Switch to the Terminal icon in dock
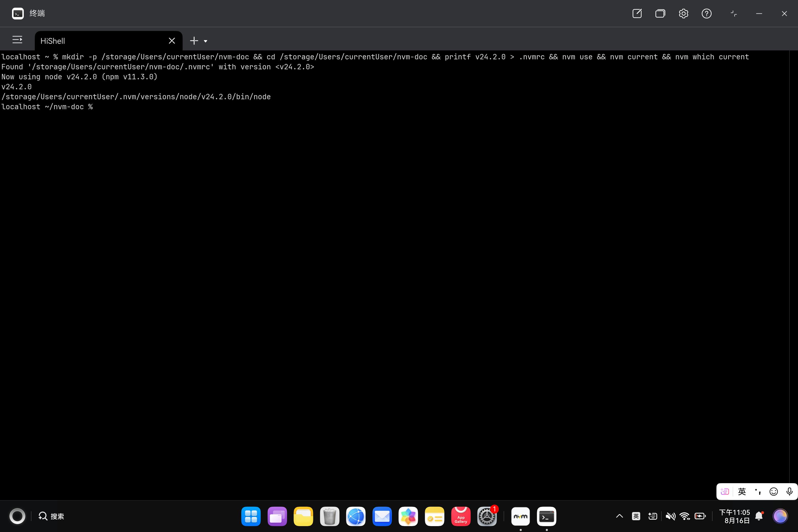798x532 pixels. [547, 516]
